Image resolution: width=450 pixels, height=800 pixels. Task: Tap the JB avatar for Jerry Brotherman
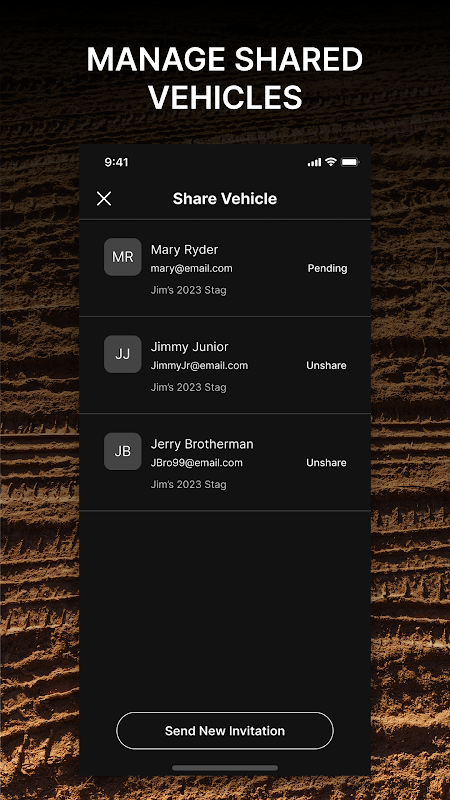(122, 452)
